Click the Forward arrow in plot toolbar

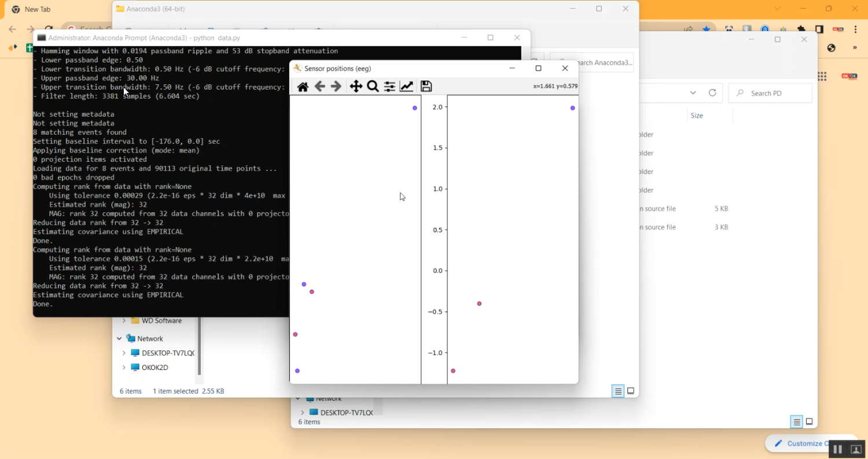pyautogui.click(x=336, y=87)
